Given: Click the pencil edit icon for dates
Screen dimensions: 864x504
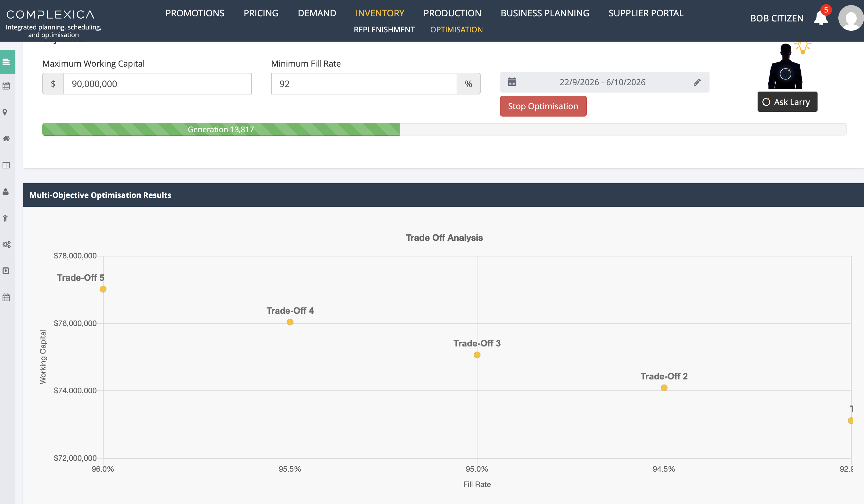Looking at the screenshot, I should pyautogui.click(x=697, y=82).
